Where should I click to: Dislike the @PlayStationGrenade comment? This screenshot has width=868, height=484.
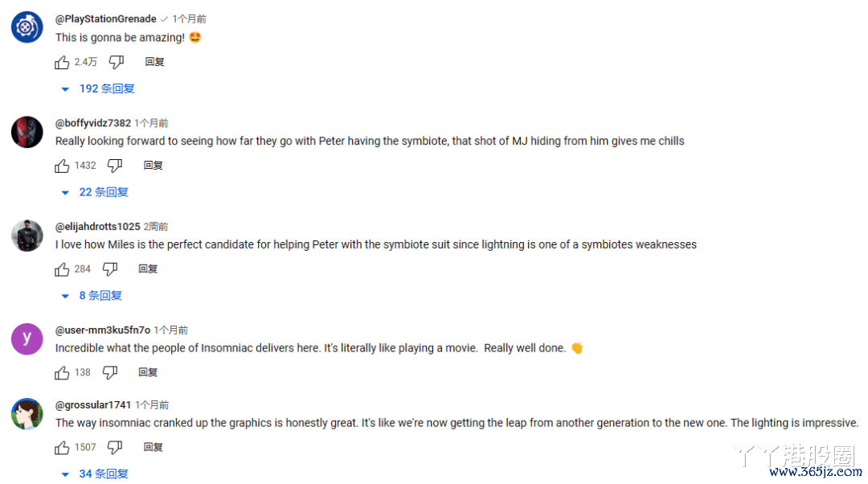tap(117, 62)
